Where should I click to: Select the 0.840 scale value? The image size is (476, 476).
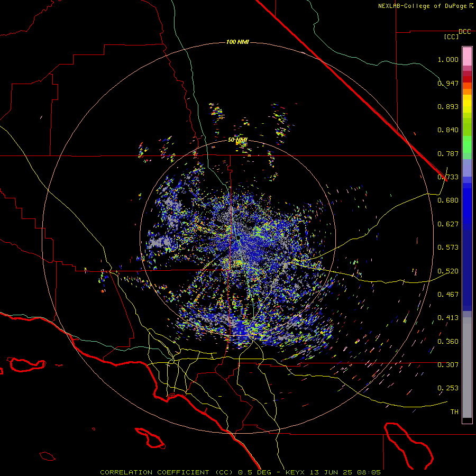448,130
